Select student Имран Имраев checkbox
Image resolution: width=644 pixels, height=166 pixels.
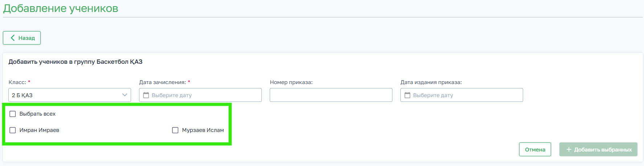coord(13,130)
